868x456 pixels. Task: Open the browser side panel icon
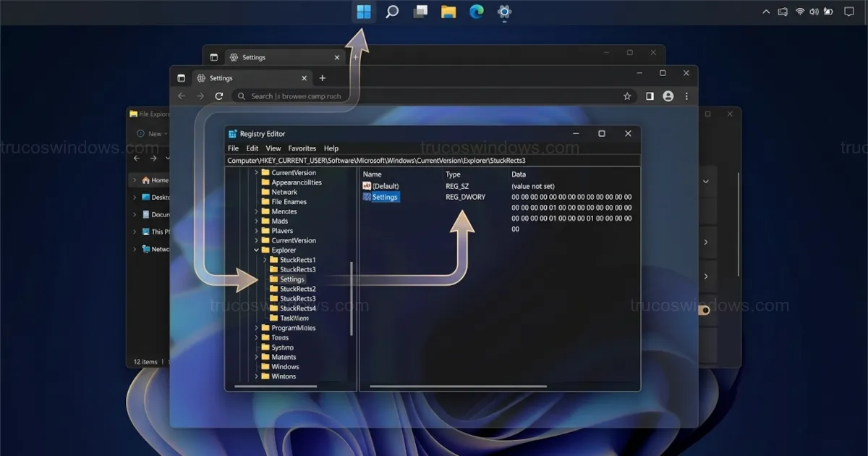pyautogui.click(x=650, y=96)
